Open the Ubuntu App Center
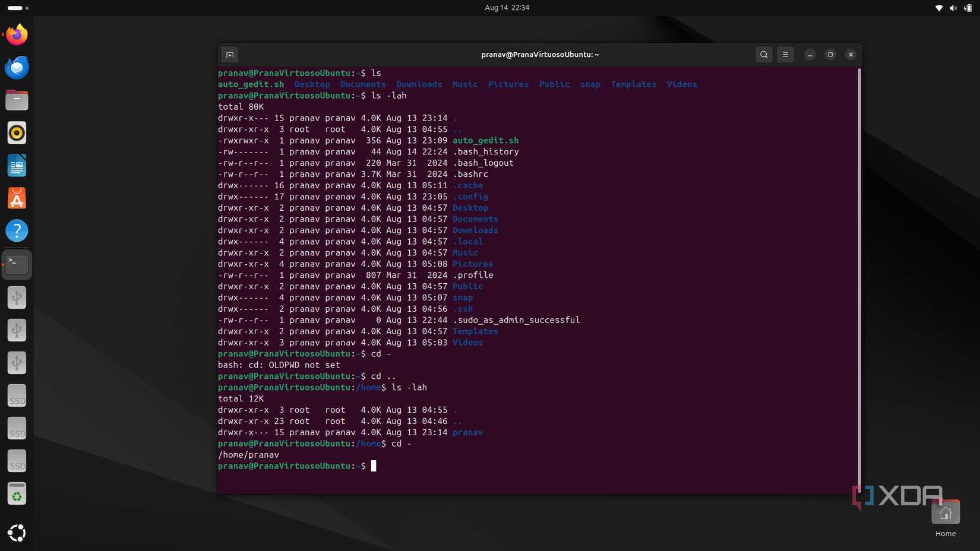 [16, 198]
